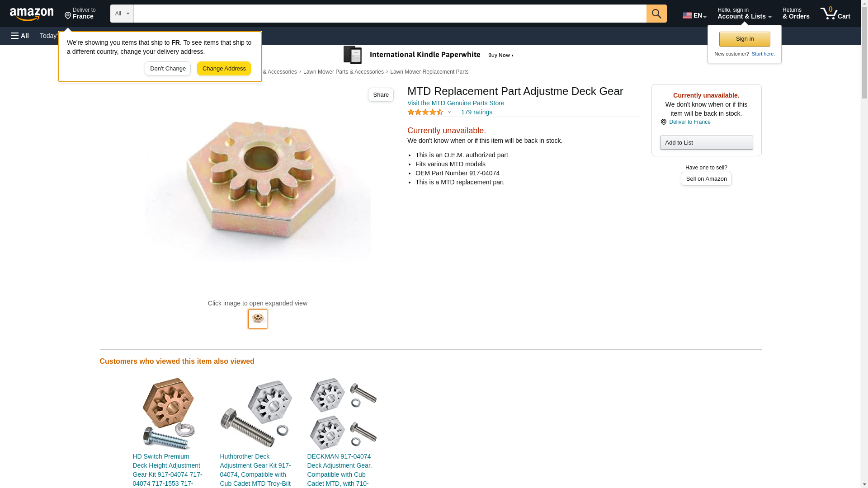The image size is (868, 488).
Task: Click the search magnifier Go button
Action: (656, 14)
